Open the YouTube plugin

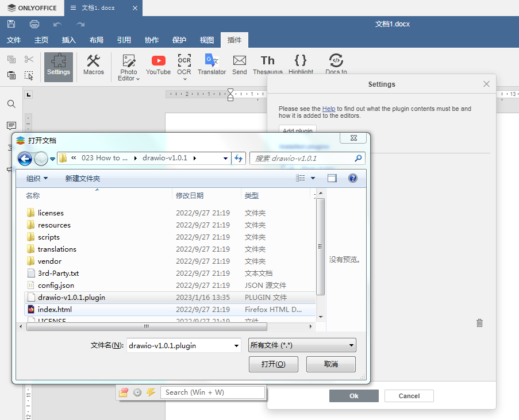tap(158, 65)
